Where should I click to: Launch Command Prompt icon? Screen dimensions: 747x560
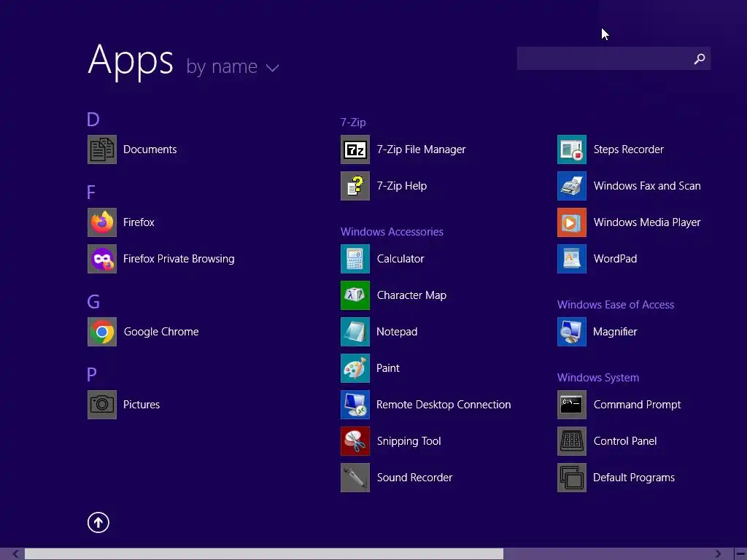pyautogui.click(x=572, y=405)
